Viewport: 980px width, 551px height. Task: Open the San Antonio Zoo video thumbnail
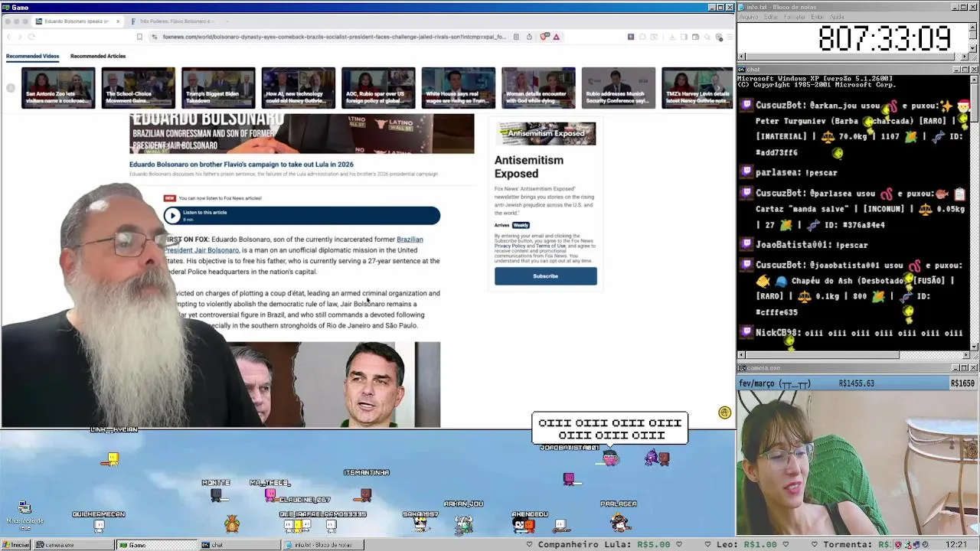[x=58, y=88]
